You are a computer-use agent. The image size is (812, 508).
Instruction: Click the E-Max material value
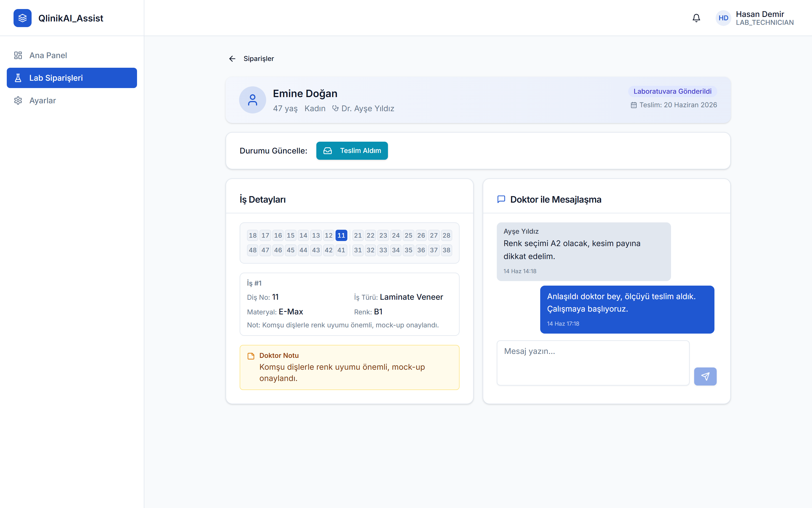click(291, 312)
